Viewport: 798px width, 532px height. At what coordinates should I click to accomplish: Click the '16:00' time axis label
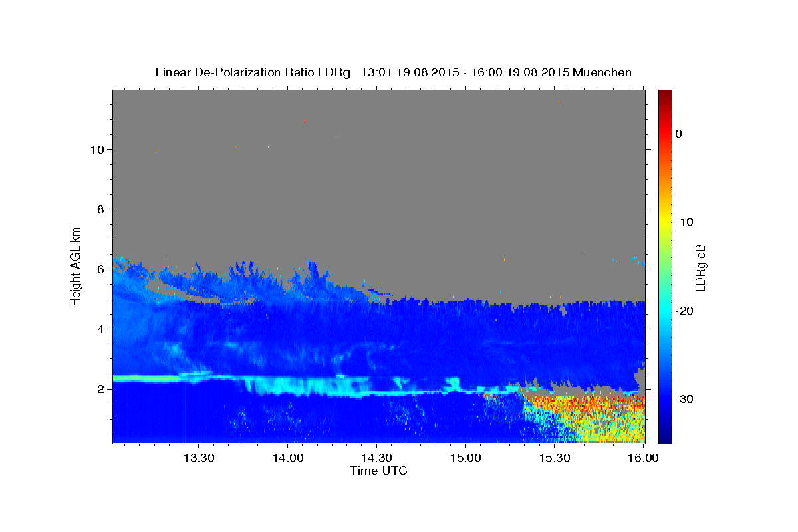[x=643, y=458]
